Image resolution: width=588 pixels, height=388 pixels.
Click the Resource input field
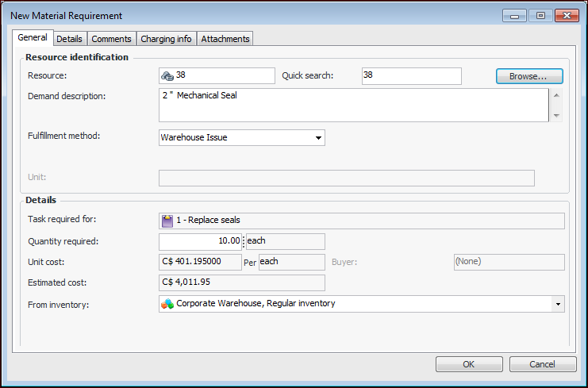click(x=224, y=76)
